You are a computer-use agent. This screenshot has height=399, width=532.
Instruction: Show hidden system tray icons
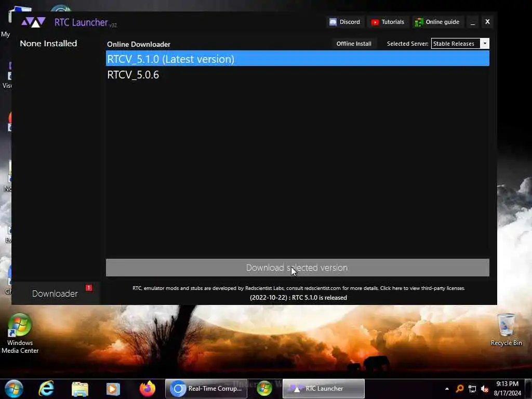pyautogui.click(x=447, y=389)
